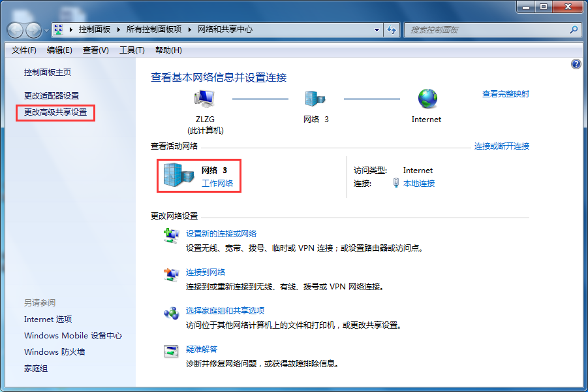Click the blue Help question mark icon
Viewport: 588px width, 392px height.
pos(576,64)
